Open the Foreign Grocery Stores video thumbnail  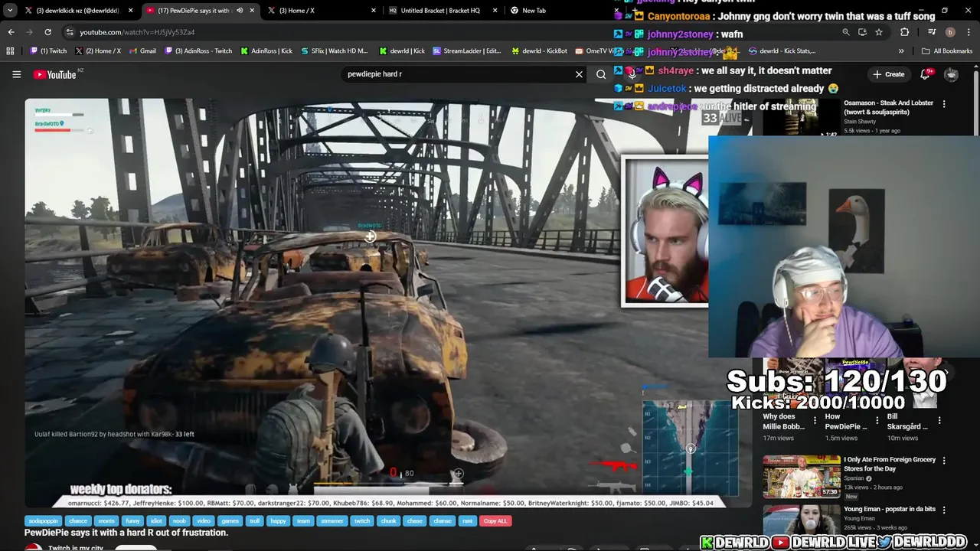click(x=801, y=477)
